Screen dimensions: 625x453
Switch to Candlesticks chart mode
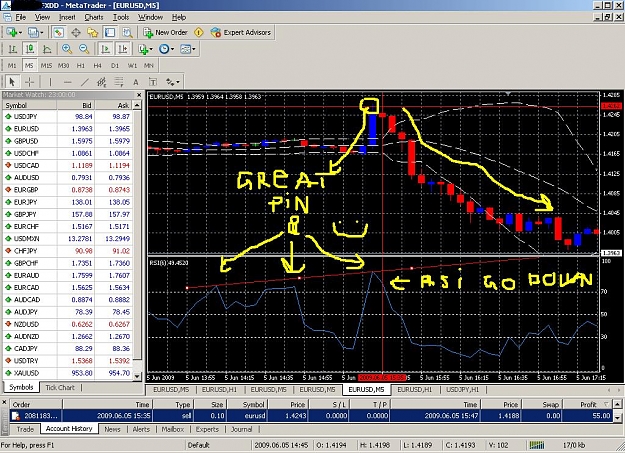point(29,49)
